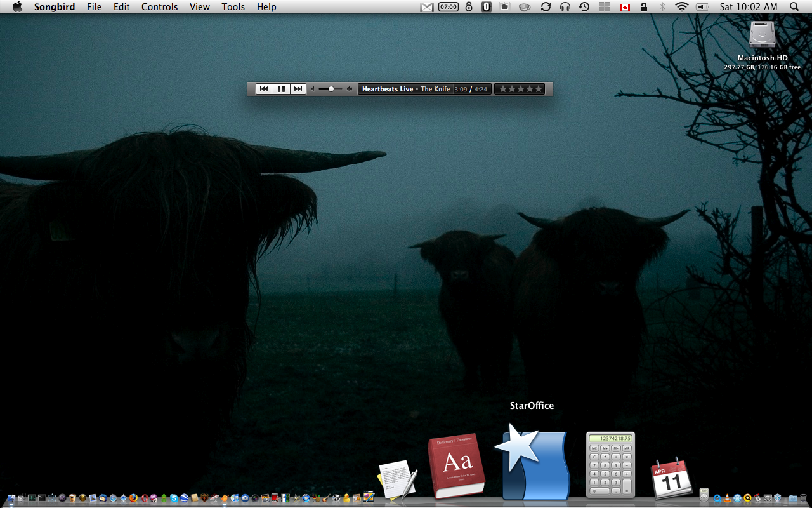Open the File menu
The image size is (812, 508).
[x=94, y=7]
